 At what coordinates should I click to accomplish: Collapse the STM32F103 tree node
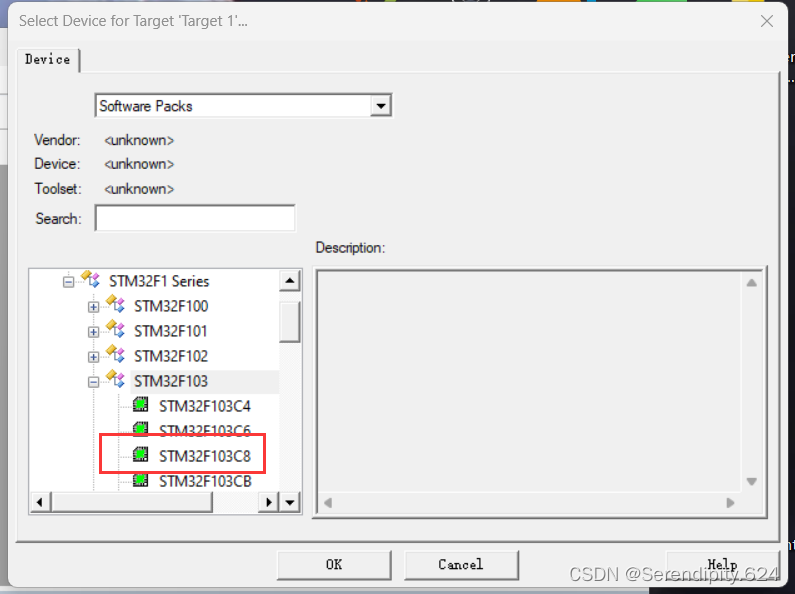click(93, 382)
